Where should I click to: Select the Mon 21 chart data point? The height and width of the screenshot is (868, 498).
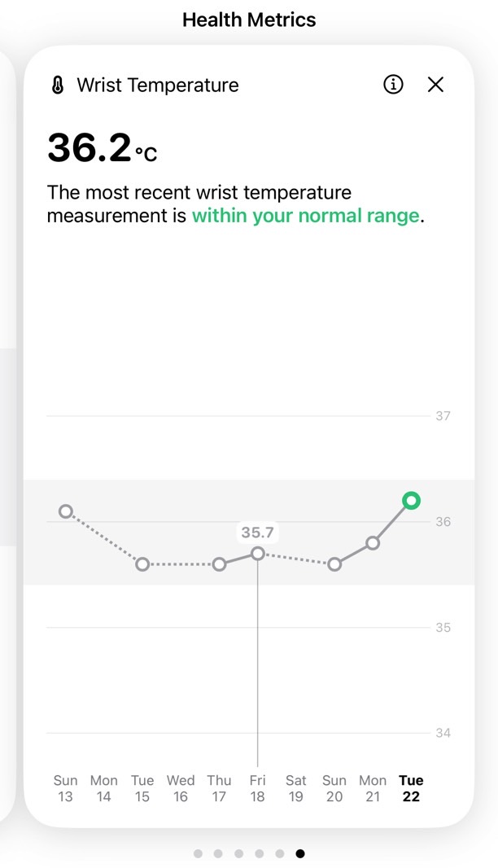(373, 543)
